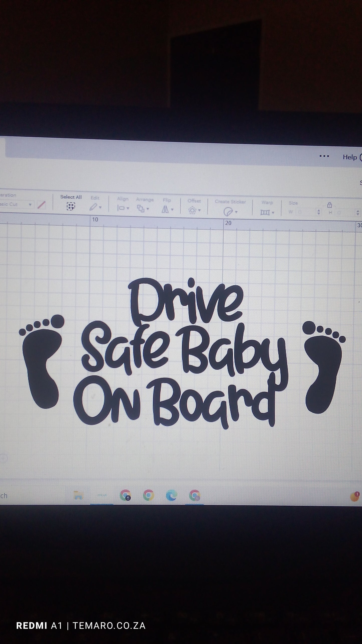Click the Offset icon
362x644 pixels.
192,210
